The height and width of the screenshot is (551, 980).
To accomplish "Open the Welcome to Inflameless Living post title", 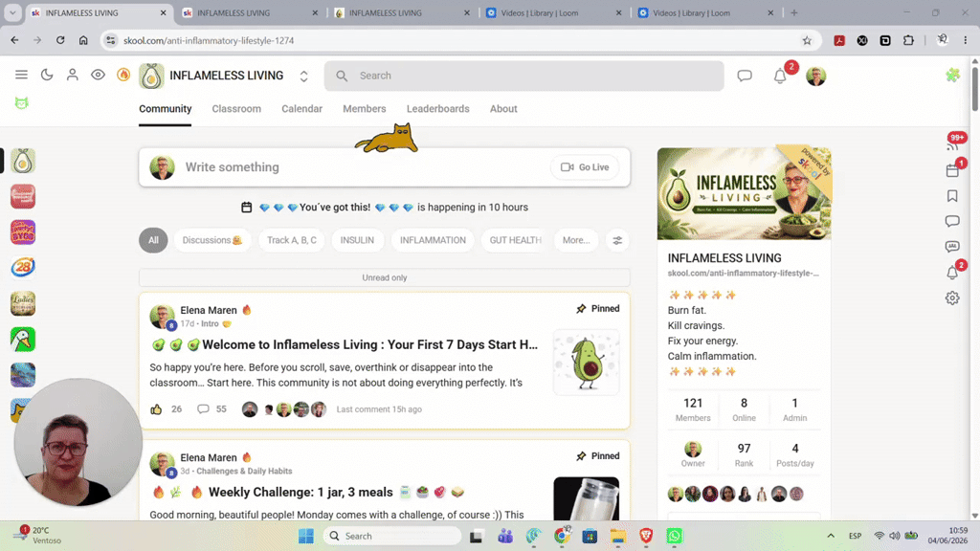I will point(345,344).
